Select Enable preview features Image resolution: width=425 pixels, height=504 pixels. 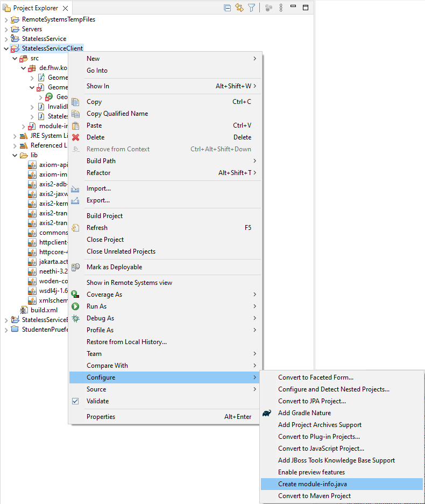coord(342,472)
